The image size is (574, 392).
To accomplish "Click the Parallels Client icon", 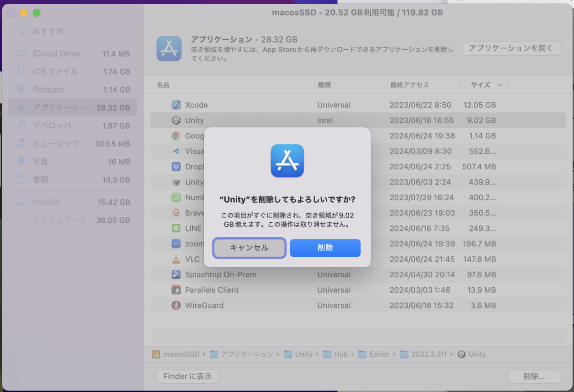I will (177, 290).
